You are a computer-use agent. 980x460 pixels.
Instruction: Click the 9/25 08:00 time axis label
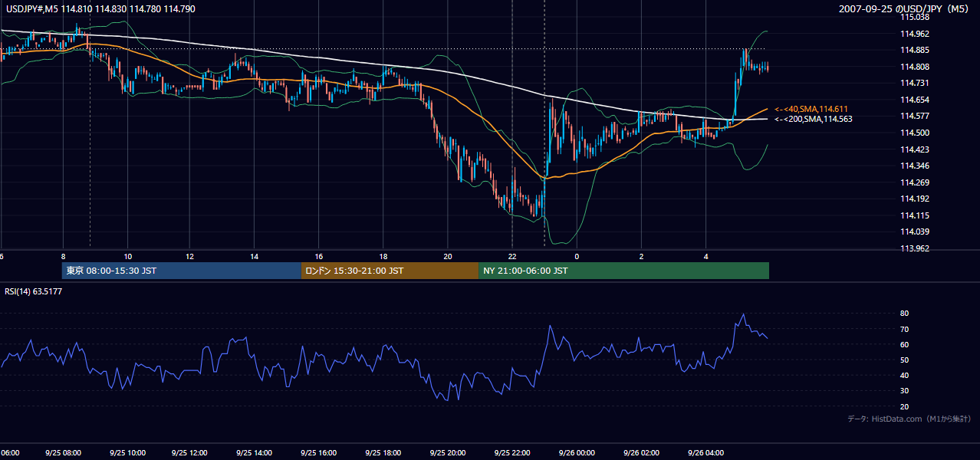[64, 453]
